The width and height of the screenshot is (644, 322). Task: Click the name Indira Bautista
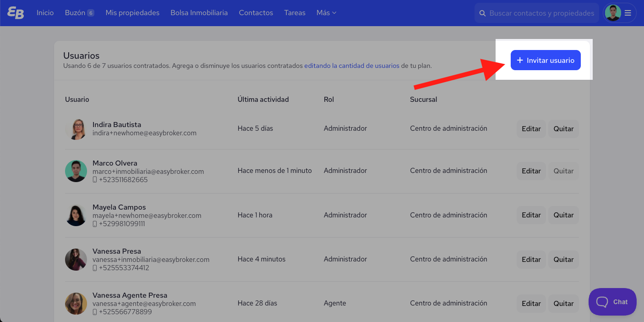(117, 125)
